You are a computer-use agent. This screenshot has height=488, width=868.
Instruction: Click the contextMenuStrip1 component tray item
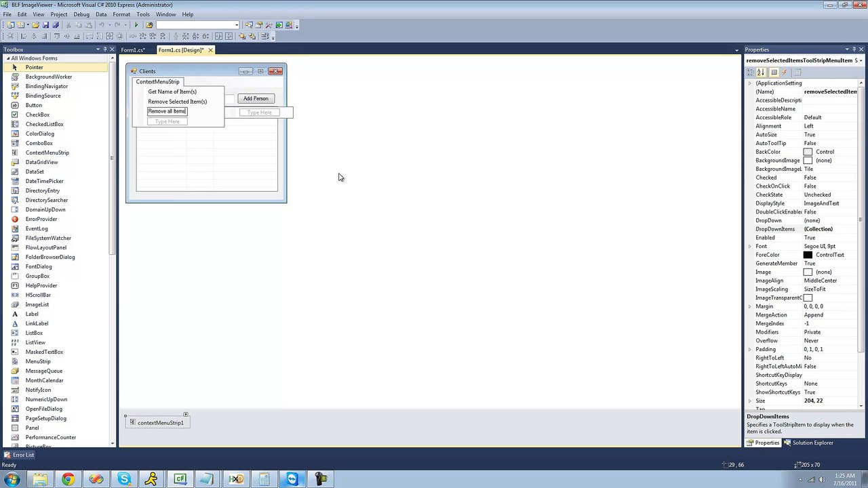point(157,422)
